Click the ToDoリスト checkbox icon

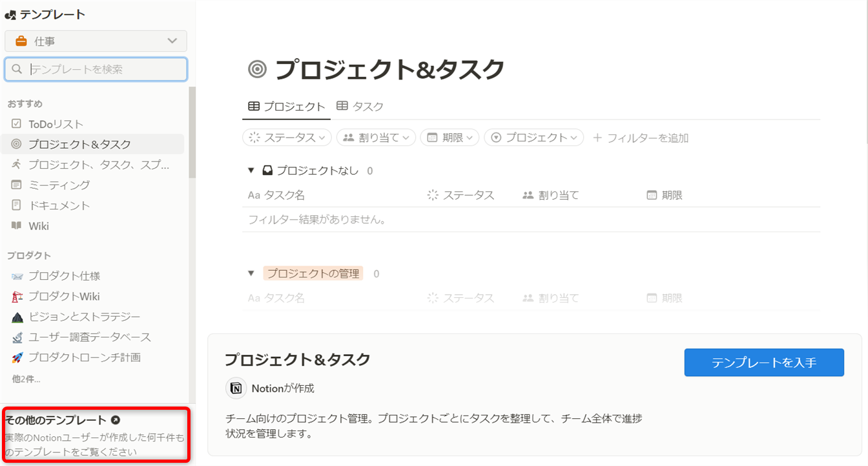click(16, 123)
